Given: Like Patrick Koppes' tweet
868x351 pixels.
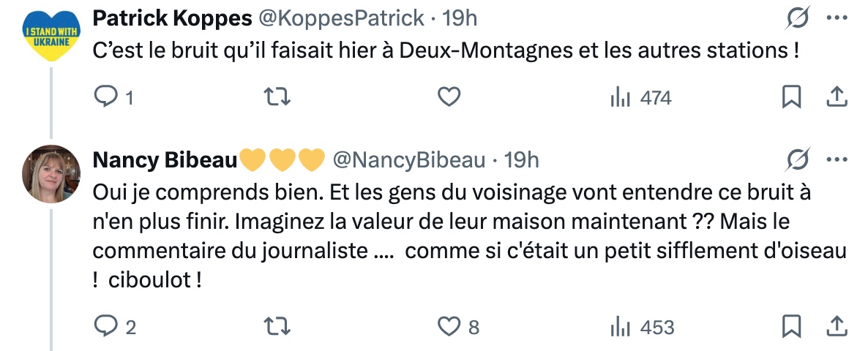Looking at the screenshot, I should pyautogui.click(x=448, y=97).
